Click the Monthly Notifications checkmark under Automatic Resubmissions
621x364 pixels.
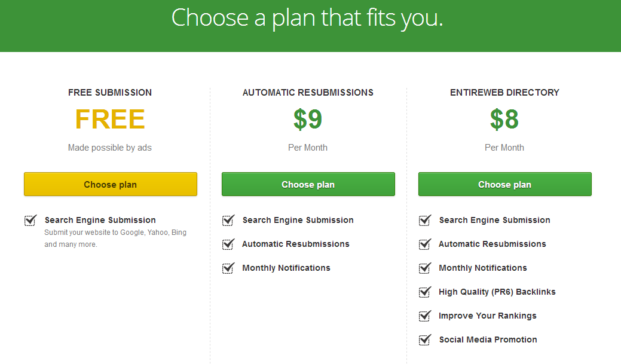click(x=228, y=268)
